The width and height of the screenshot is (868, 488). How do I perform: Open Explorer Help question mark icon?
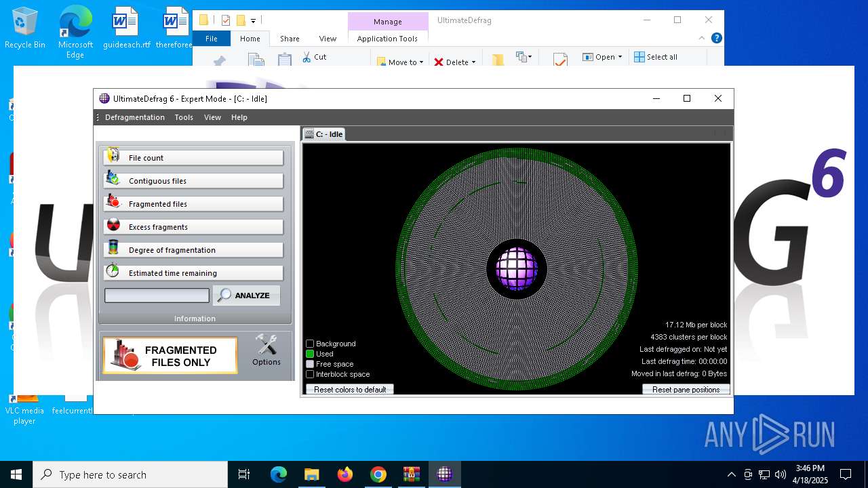[716, 38]
